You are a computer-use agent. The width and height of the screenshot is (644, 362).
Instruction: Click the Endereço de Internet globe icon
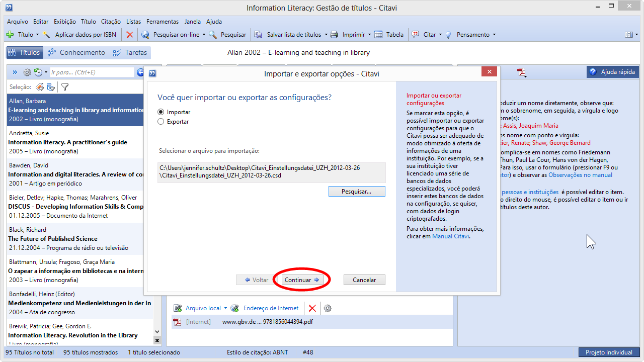point(235,308)
